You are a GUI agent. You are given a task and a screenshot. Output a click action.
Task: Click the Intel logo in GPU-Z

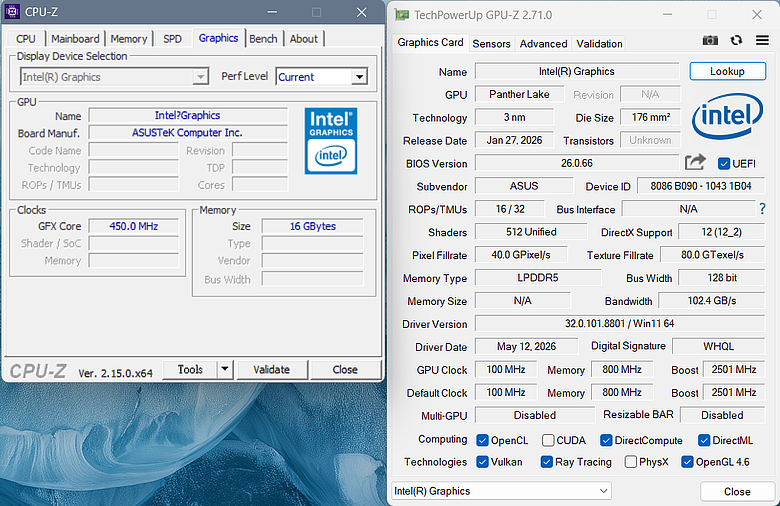click(727, 116)
